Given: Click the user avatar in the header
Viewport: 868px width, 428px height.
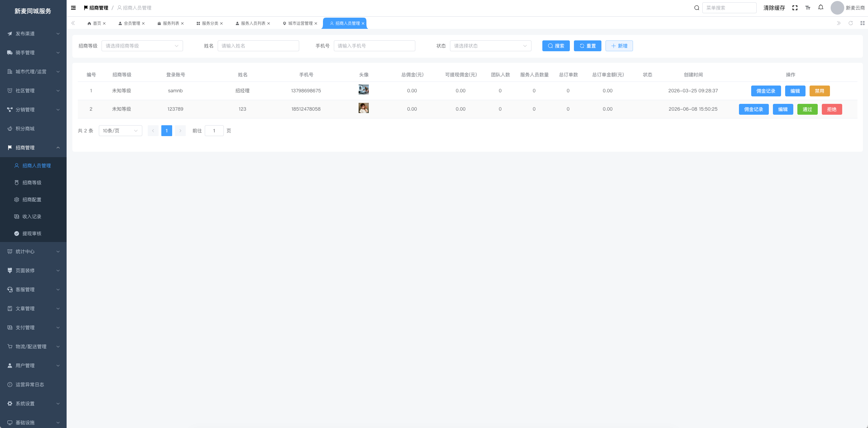Looking at the screenshot, I should click(x=837, y=8).
